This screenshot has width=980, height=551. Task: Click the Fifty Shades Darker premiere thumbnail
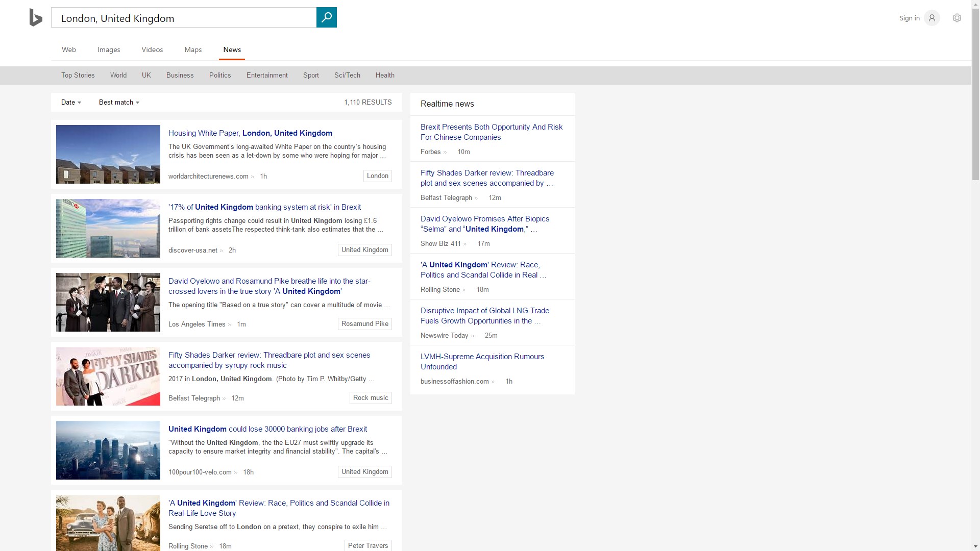click(x=108, y=376)
